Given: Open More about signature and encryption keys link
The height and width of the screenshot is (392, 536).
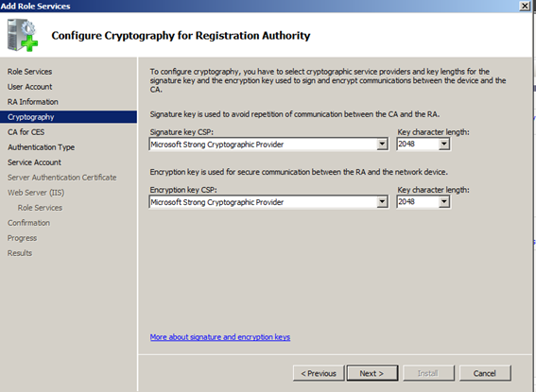Looking at the screenshot, I should (220, 337).
